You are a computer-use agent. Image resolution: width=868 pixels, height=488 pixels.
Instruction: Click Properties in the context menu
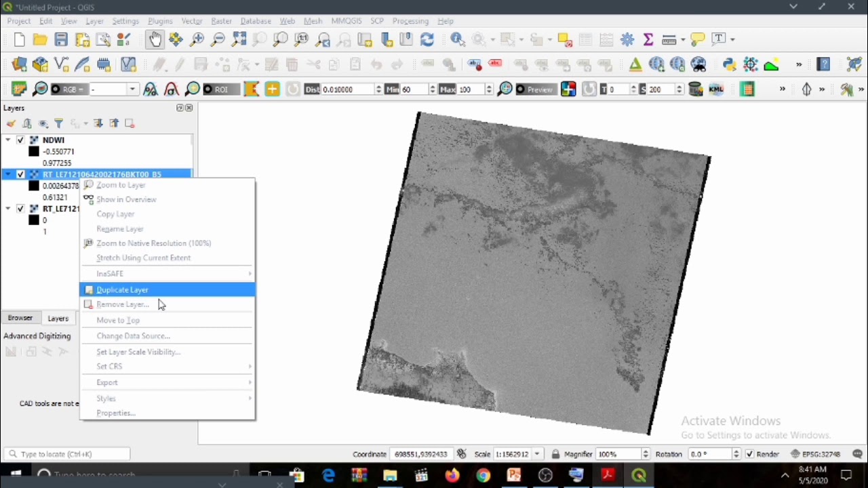point(167,413)
